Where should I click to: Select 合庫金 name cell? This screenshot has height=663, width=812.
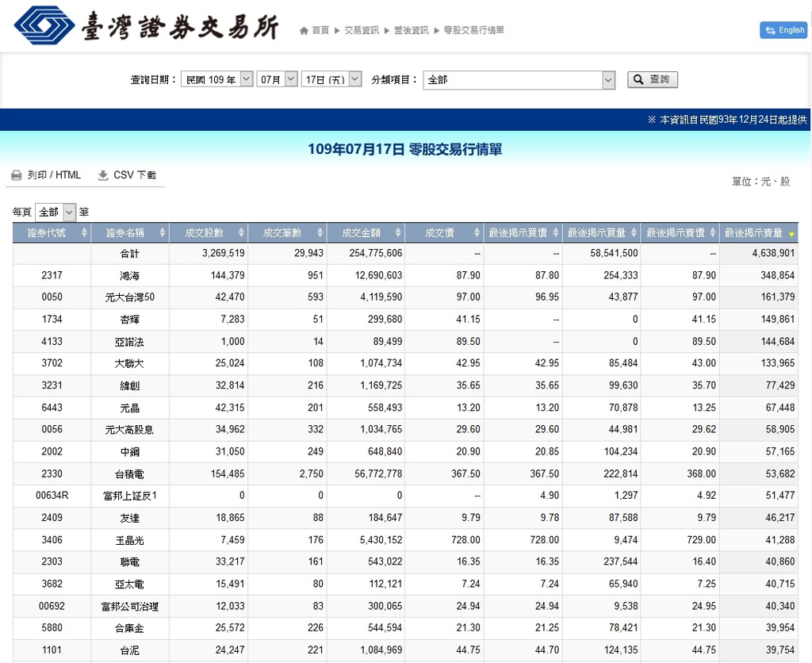click(x=130, y=628)
